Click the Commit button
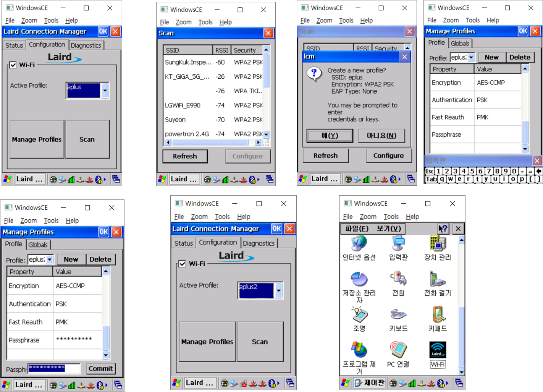 [100, 369]
